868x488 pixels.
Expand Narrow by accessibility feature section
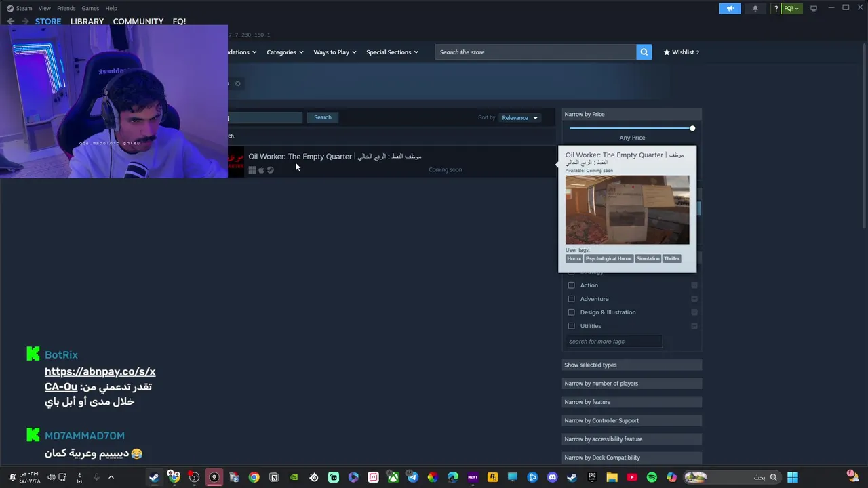(x=632, y=439)
